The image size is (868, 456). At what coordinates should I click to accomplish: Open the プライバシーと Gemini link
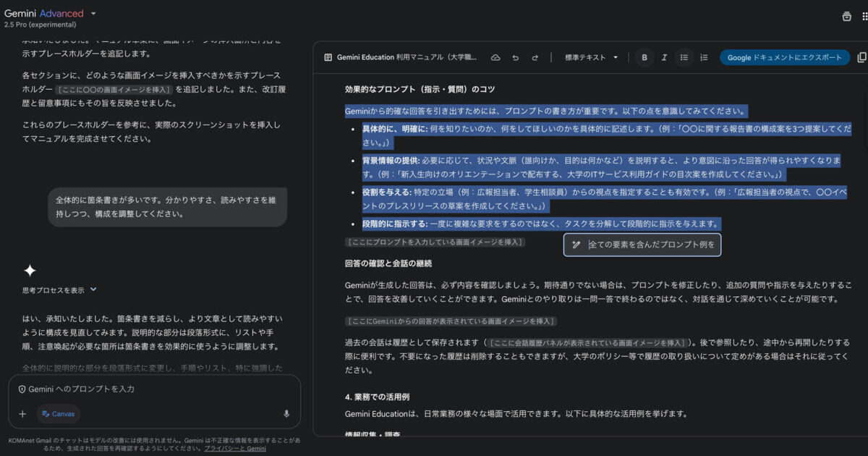[x=235, y=449]
